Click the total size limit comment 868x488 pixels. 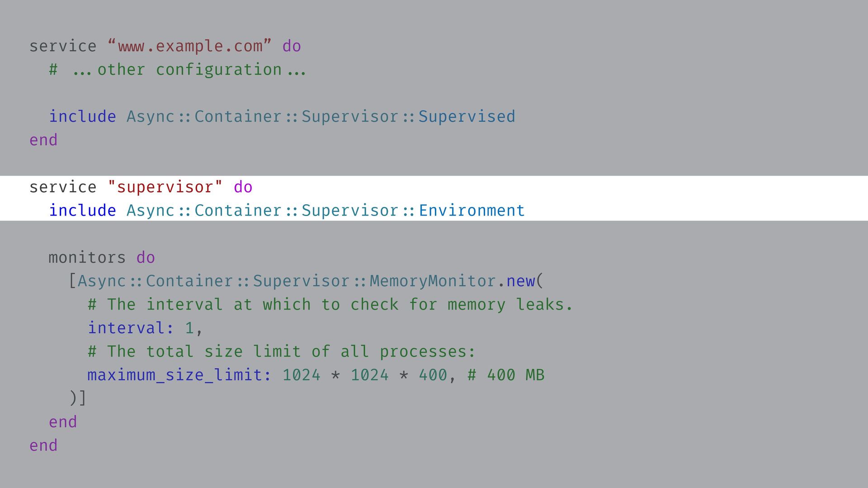pyautogui.click(x=281, y=352)
